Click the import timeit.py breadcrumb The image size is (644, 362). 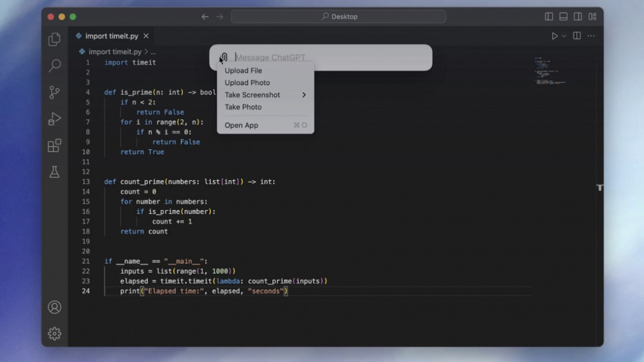tap(115, 52)
